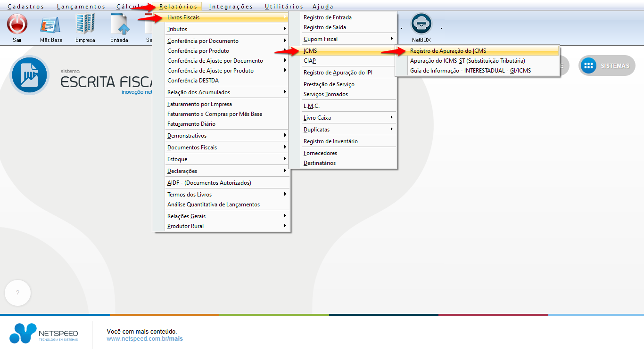The width and height of the screenshot is (644, 352).
Task: Choose Registro de Entrada menu entry
Action: pos(328,17)
